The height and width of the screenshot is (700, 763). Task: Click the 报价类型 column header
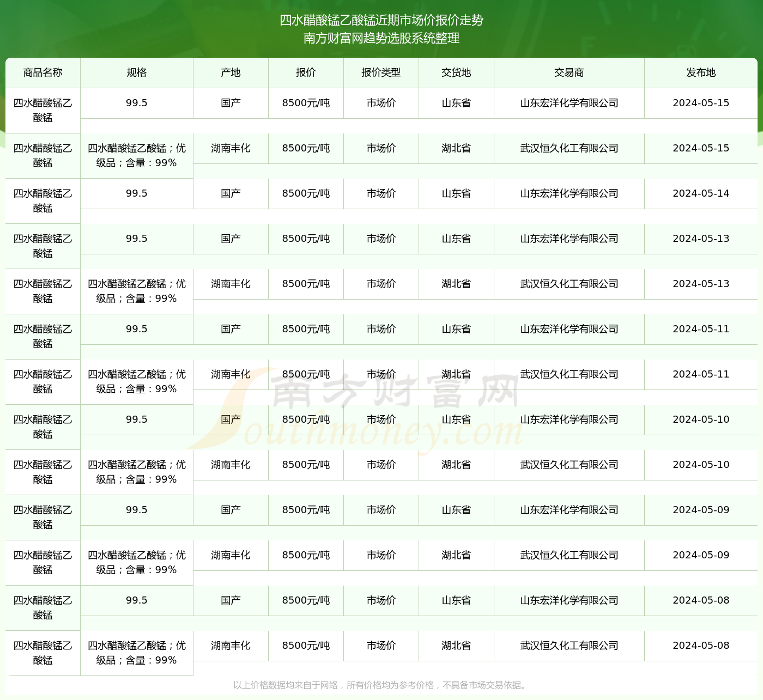(381, 72)
